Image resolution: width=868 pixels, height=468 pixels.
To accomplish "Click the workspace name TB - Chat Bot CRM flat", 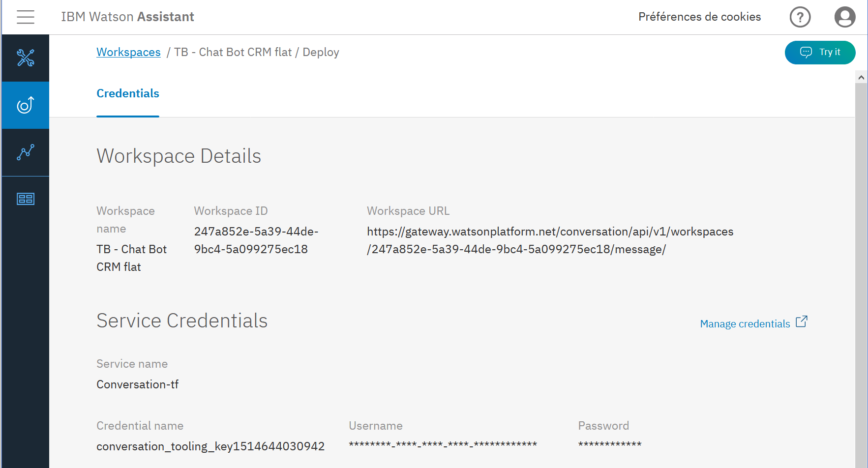I will (x=131, y=258).
